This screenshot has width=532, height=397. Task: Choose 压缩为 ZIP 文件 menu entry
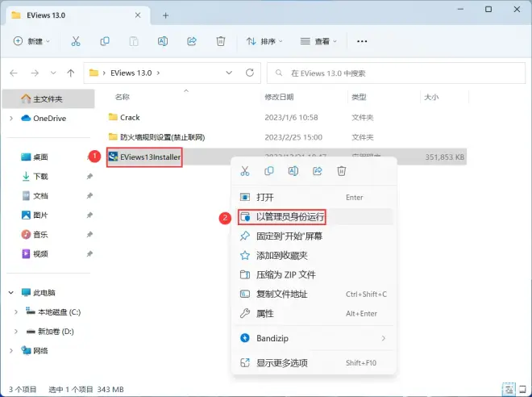[x=314, y=274]
